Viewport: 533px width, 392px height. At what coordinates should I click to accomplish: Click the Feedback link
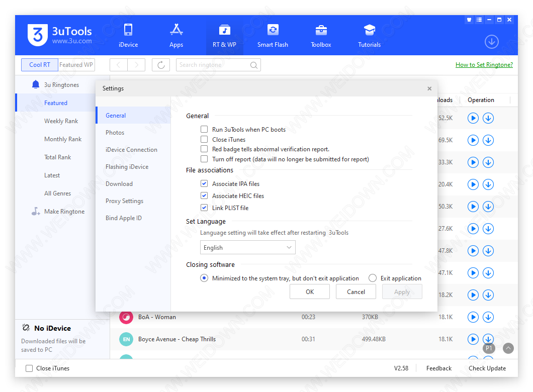click(x=439, y=368)
